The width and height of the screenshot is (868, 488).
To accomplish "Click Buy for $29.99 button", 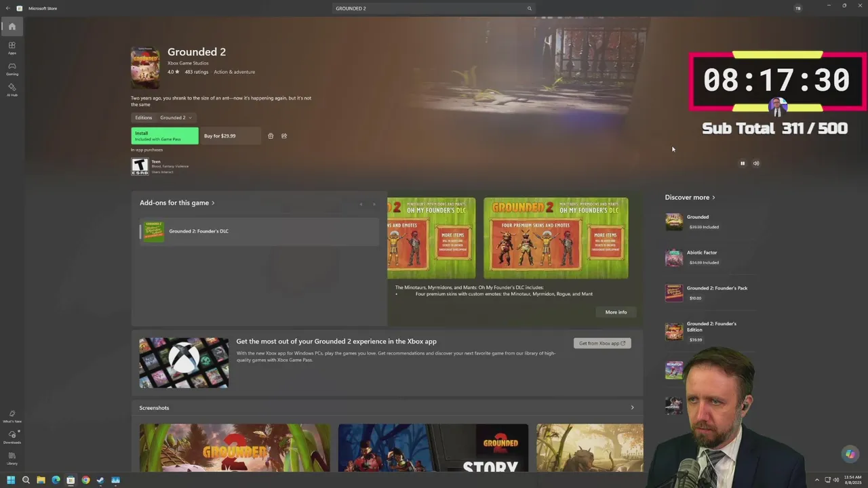I will 231,136.
